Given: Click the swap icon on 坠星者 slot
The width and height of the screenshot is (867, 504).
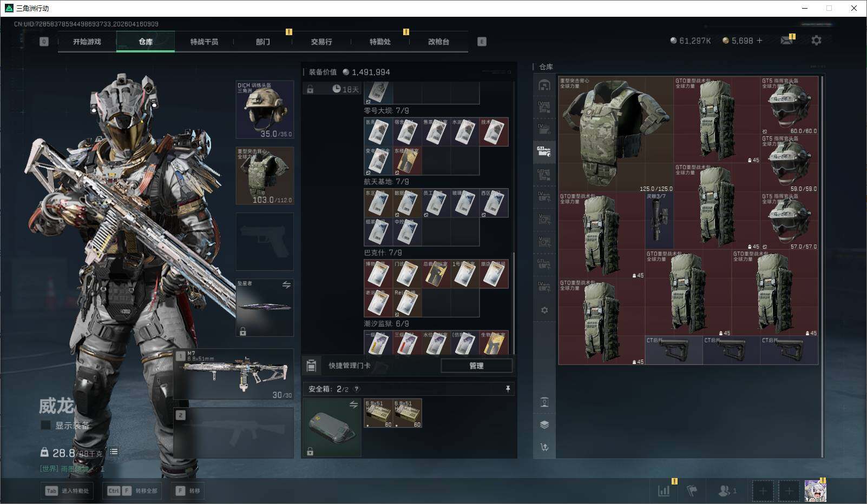Looking at the screenshot, I should click(286, 284).
